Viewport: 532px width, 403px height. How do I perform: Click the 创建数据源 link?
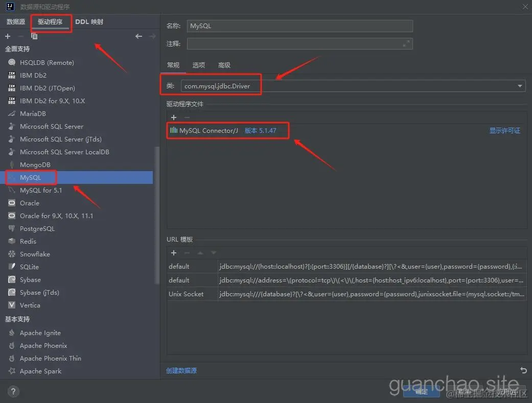(181, 370)
